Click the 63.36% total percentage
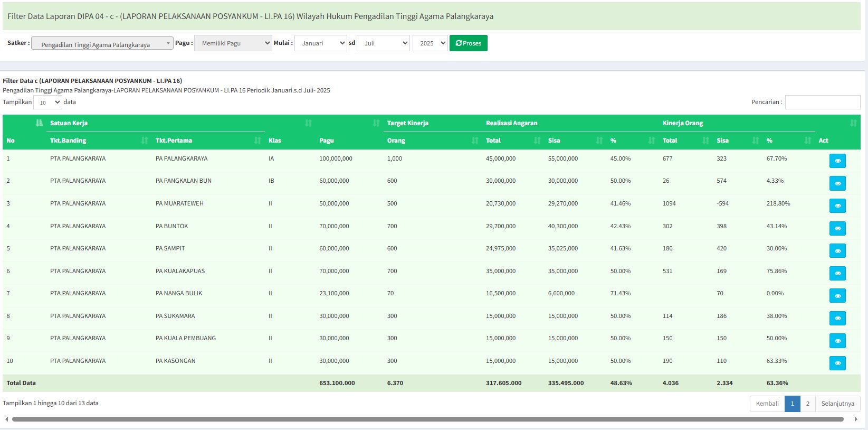Image resolution: width=868 pixels, height=430 pixels. click(777, 383)
